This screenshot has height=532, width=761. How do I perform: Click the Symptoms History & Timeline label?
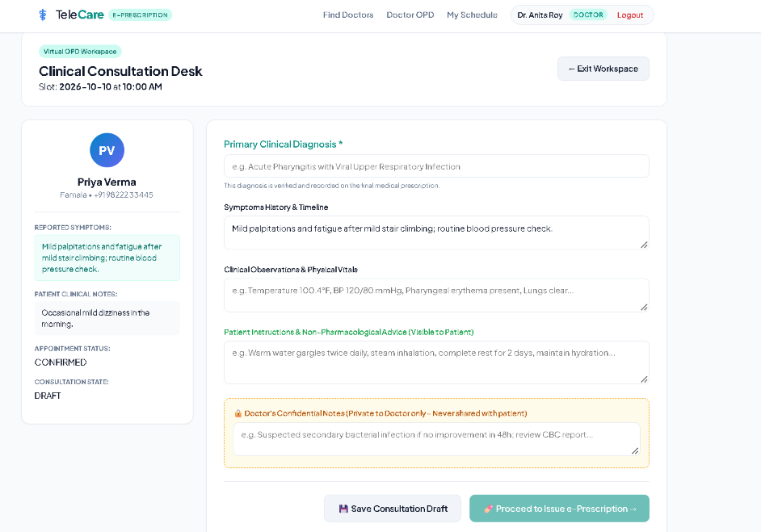click(275, 207)
